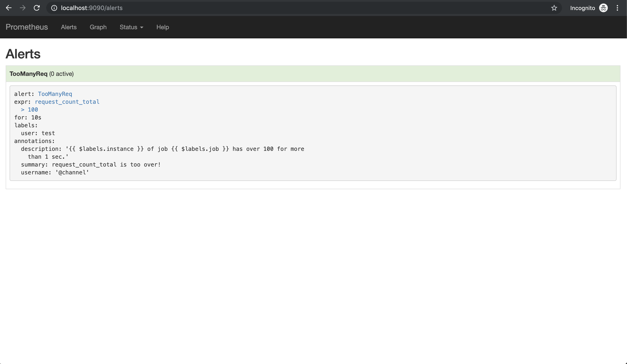627x364 pixels.
Task: Open the browser three-dot menu
Action: (x=617, y=8)
